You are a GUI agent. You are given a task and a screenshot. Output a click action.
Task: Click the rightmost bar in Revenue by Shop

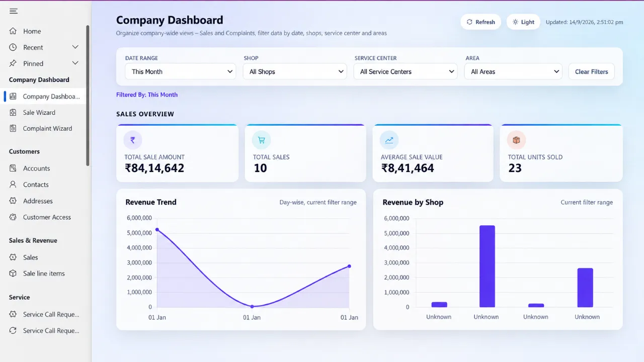(585, 288)
